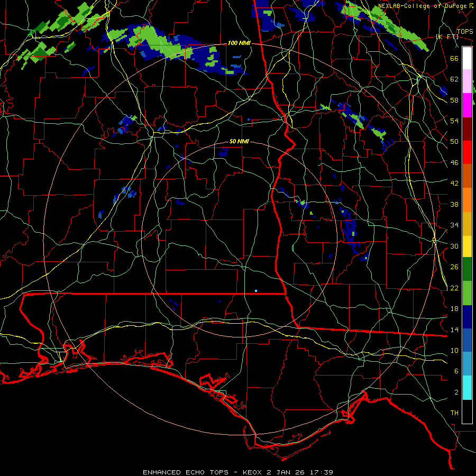Viewport: 476px width, 476px height.
Task: Choose the 22 legend value
Action: tap(454, 288)
